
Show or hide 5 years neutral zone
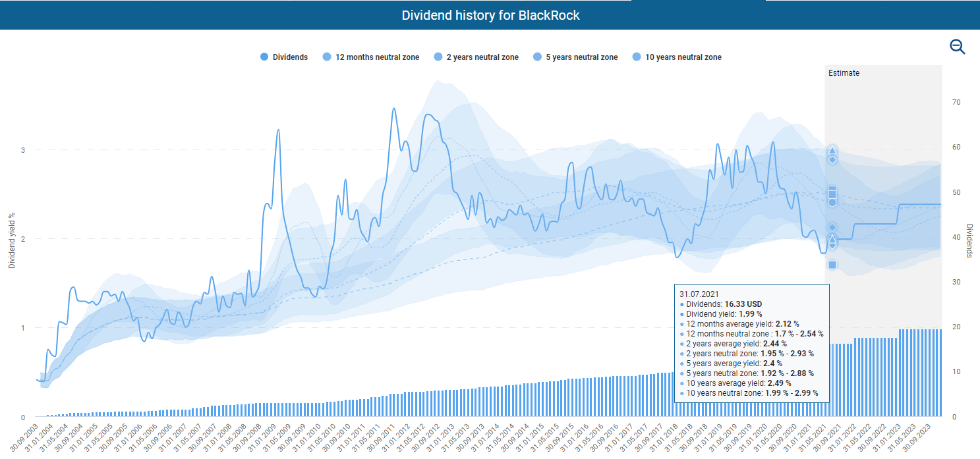(575, 57)
